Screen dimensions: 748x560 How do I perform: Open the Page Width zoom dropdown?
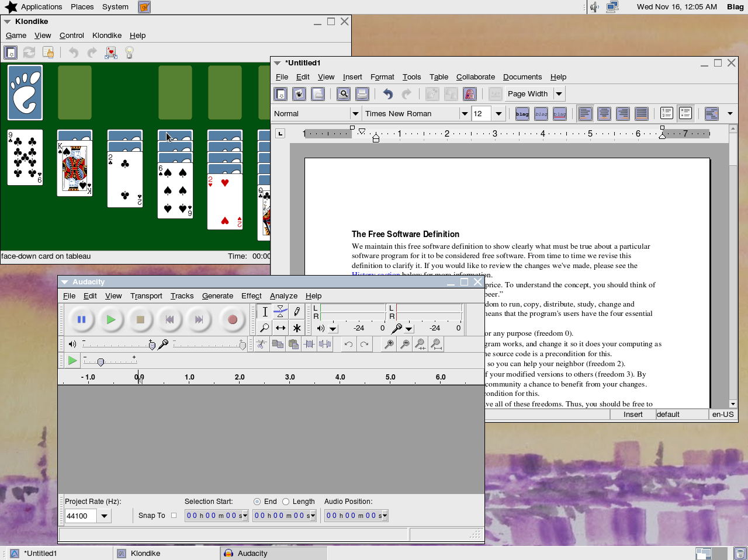tap(559, 94)
